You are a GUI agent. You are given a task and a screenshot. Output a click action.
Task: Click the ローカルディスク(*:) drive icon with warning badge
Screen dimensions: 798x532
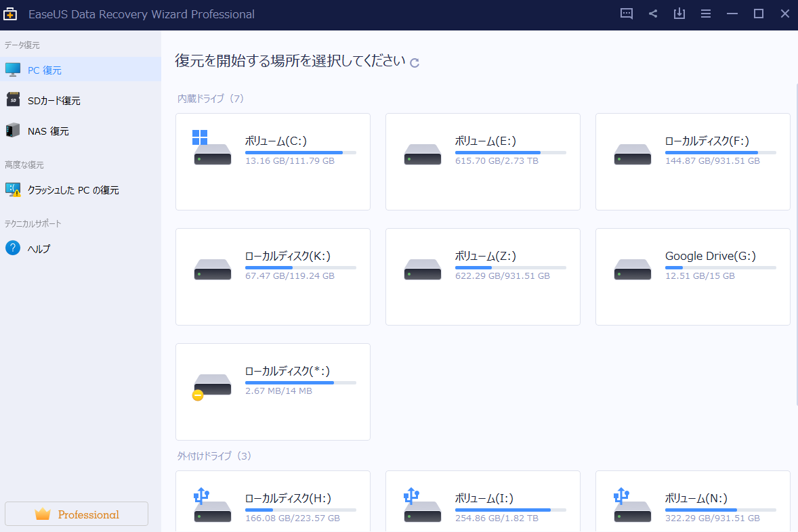[x=212, y=386]
